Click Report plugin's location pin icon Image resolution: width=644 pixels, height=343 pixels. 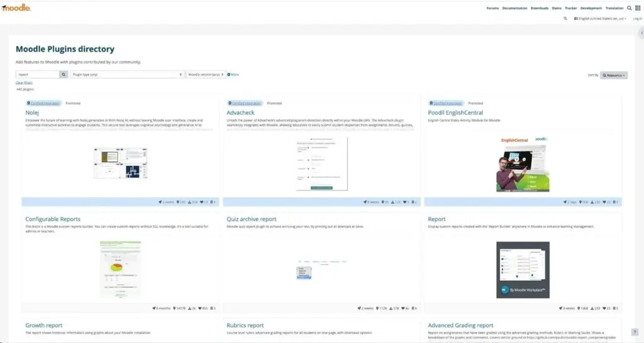click(579, 308)
